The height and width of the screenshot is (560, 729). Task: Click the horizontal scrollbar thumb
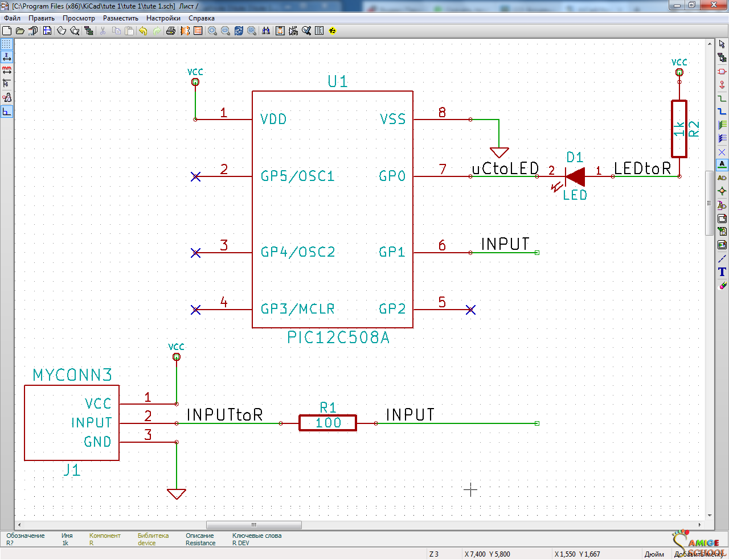[254, 525]
